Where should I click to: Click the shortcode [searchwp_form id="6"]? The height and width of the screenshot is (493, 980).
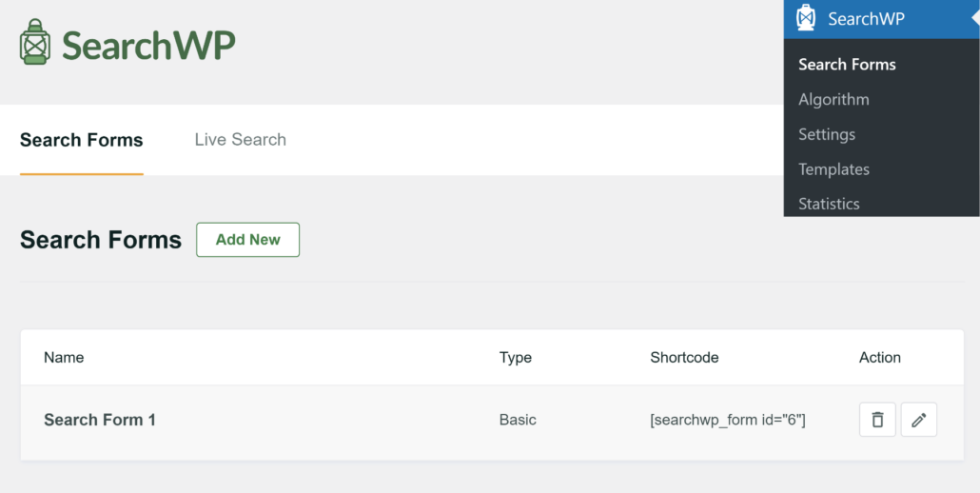pyautogui.click(x=728, y=420)
